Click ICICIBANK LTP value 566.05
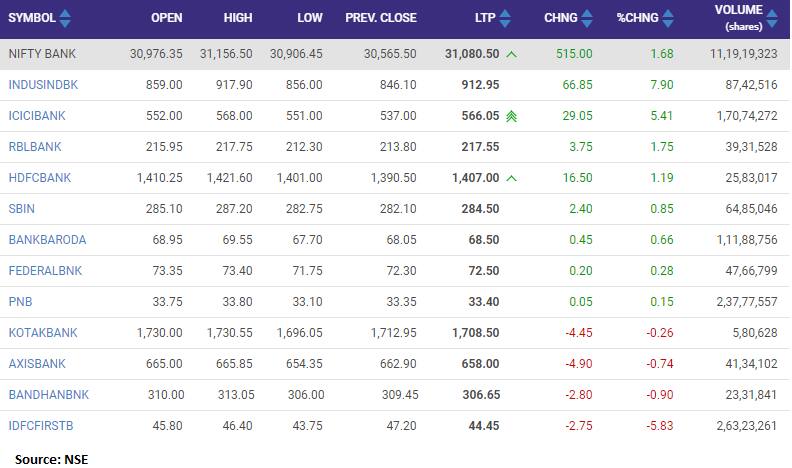The width and height of the screenshot is (792, 468). tap(480, 116)
